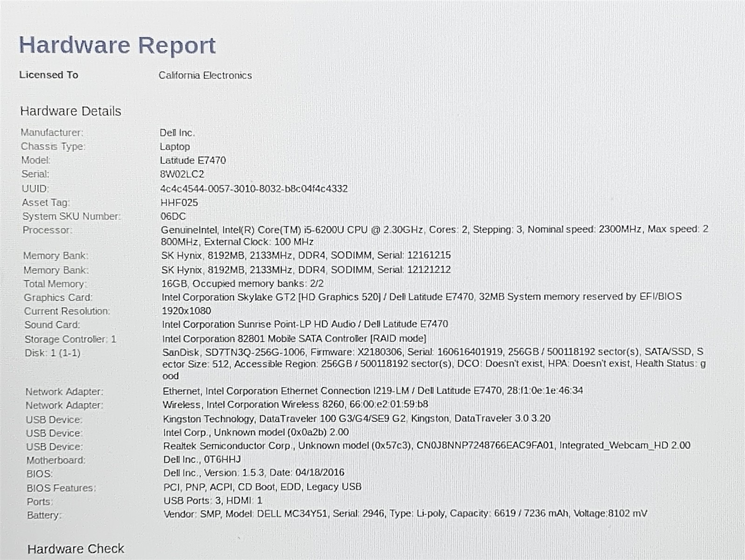
Task: Select the resolution value 1920x1080
Action: point(186,311)
